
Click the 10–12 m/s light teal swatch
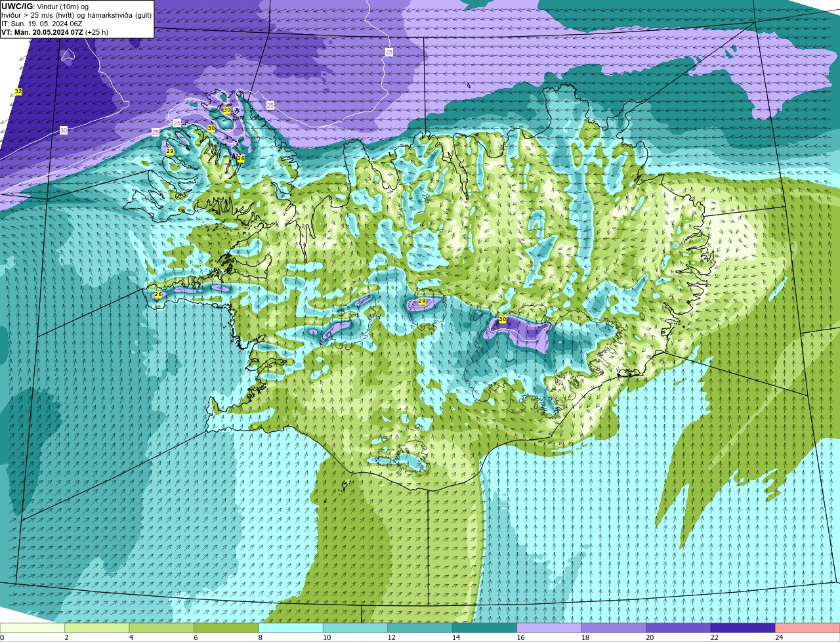click(355, 628)
